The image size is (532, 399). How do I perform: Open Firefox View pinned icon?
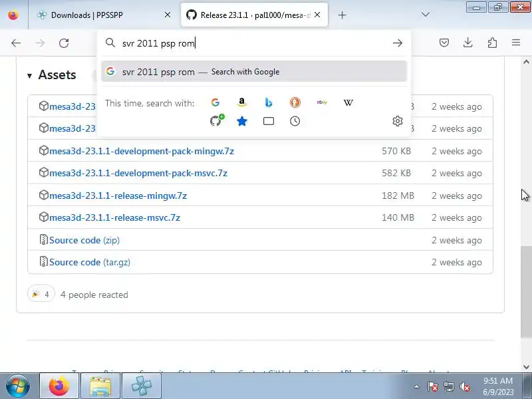[13, 15]
